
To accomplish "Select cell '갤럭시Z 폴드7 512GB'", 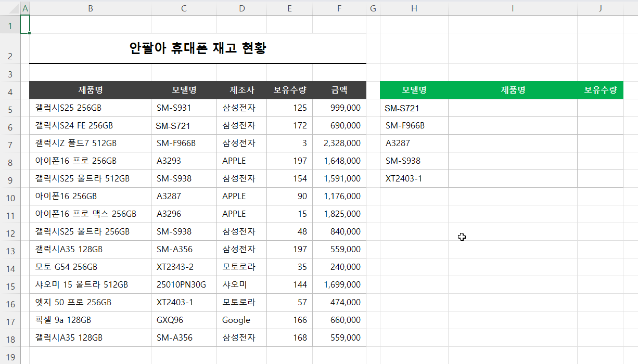I will coord(91,144).
